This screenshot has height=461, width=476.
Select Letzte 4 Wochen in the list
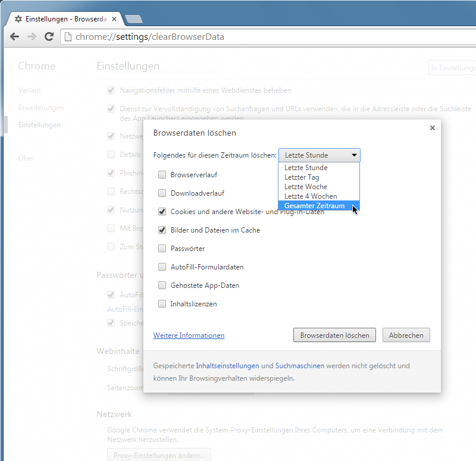tap(319, 196)
